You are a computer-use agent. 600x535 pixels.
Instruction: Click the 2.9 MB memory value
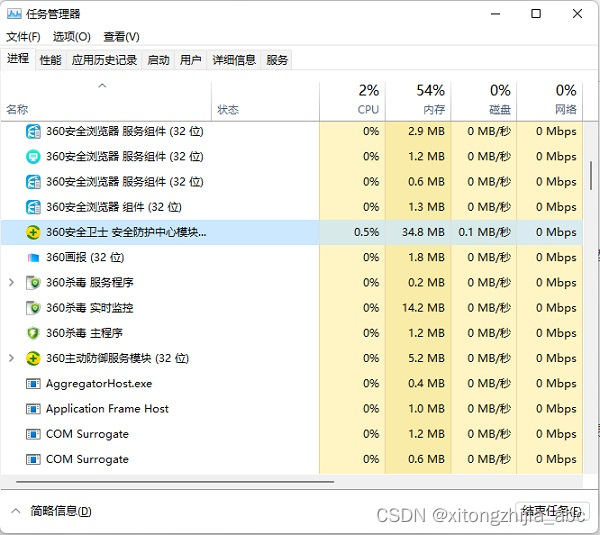point(426,131)
